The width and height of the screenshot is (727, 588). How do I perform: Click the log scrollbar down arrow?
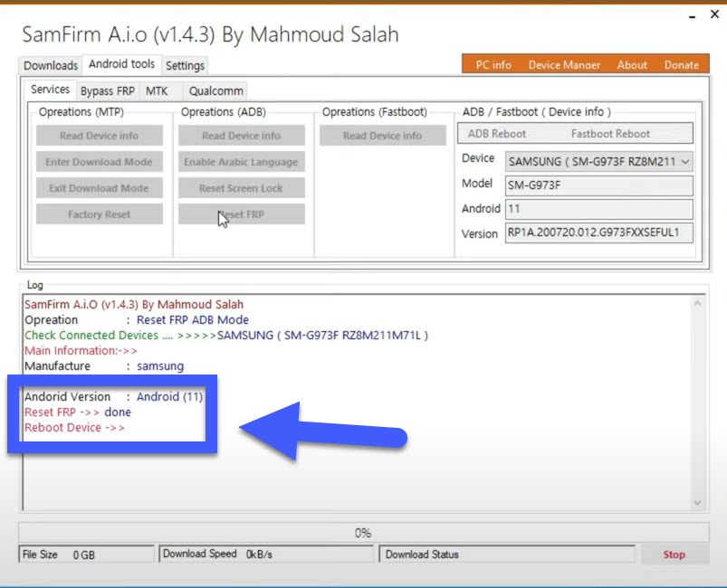point(697,502)
